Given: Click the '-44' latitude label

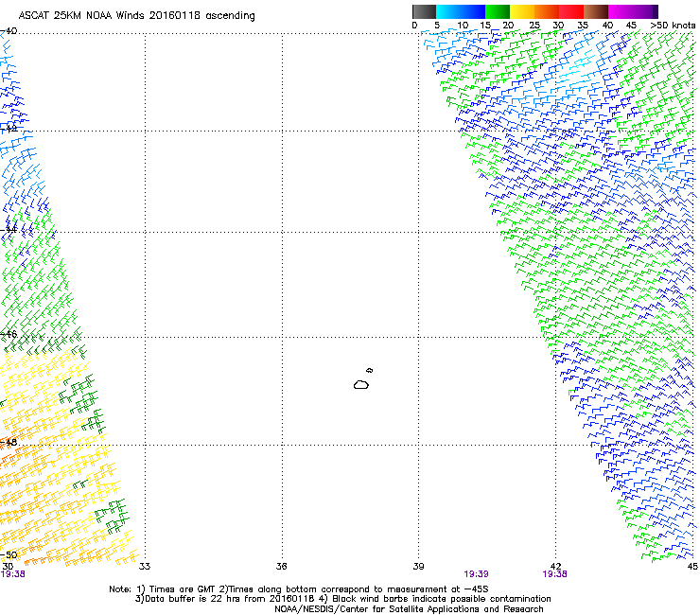Looking at the screenshot, I should (9, 230).
